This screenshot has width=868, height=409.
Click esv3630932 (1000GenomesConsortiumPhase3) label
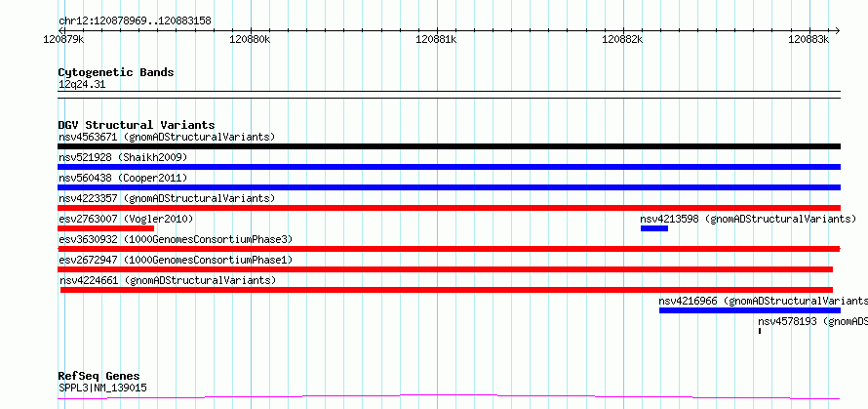pos(176,239)
